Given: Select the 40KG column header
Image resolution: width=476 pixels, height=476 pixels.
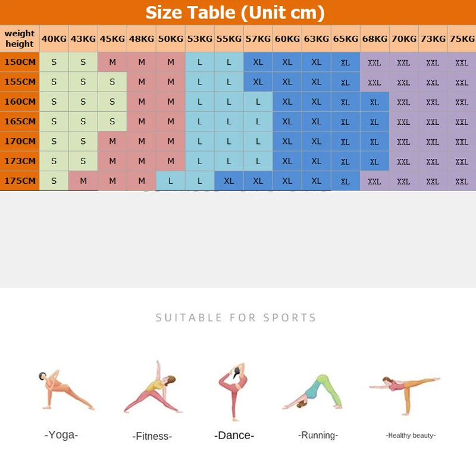Looking at the screenshot, I should point(54,39).
